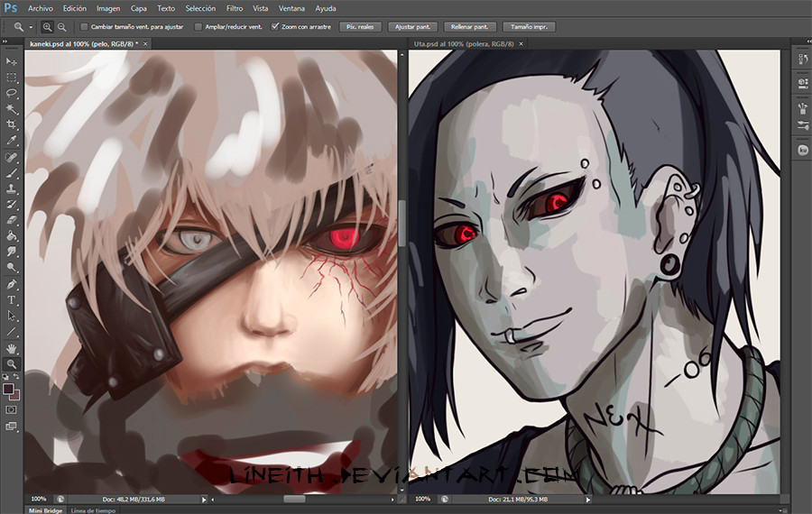Enable Ampliar/reducir vent. checkbox
The height and width of the screenshot is (514, 812).
click(x=198, y=27)
